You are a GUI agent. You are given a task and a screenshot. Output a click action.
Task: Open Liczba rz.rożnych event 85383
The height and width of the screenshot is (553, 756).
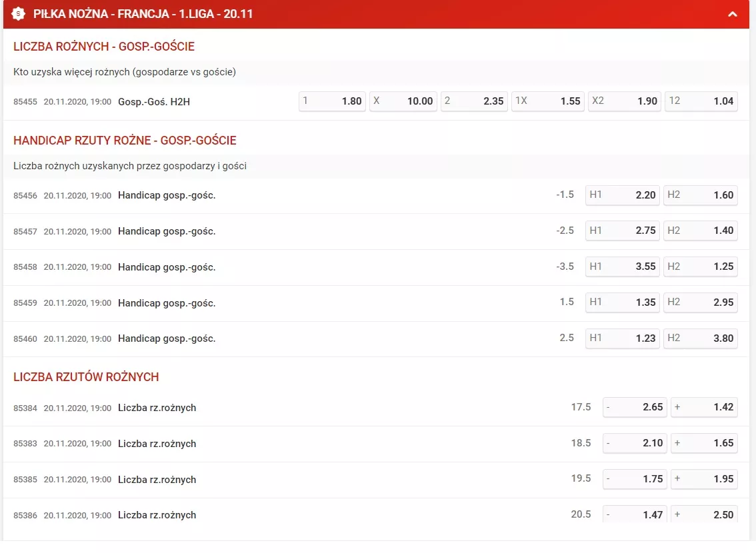157,444
